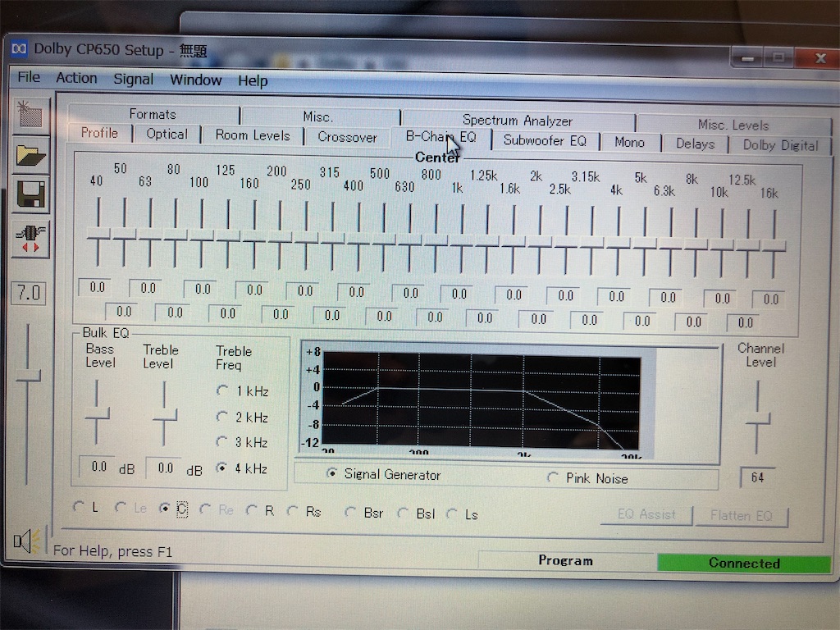The width and height of the screenshot is (840, 630).
Task: Click the 1k EQ band slider
Action: (462, 239)
